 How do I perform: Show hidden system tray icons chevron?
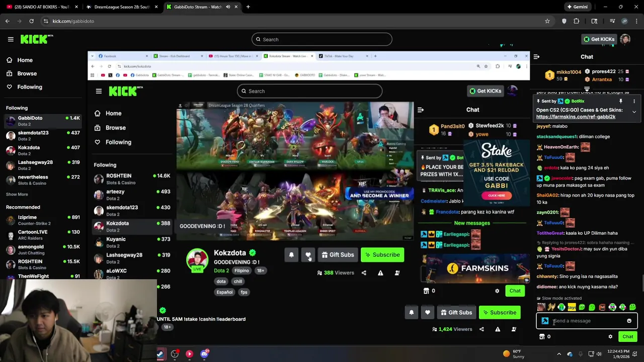pos(560,354)
